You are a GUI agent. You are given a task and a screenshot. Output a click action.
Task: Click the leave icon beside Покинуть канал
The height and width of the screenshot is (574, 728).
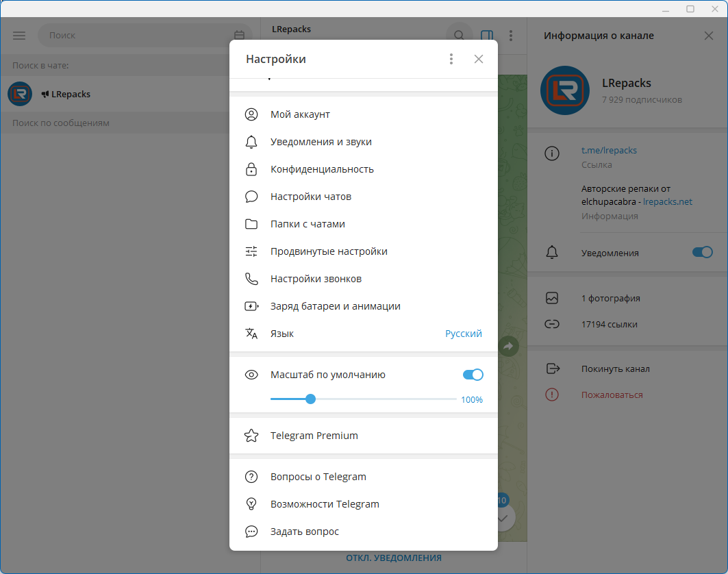coord(553,369)
